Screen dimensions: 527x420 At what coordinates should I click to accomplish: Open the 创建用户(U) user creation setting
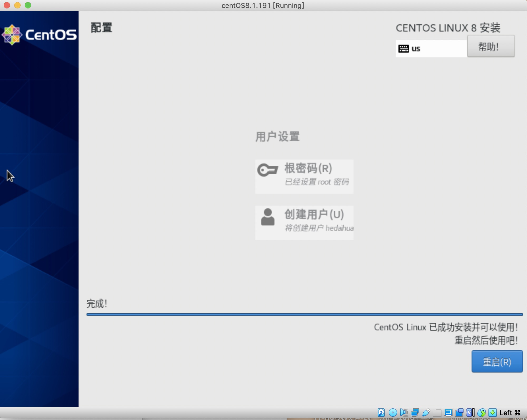pyautogui.click(x=304, y=222)
